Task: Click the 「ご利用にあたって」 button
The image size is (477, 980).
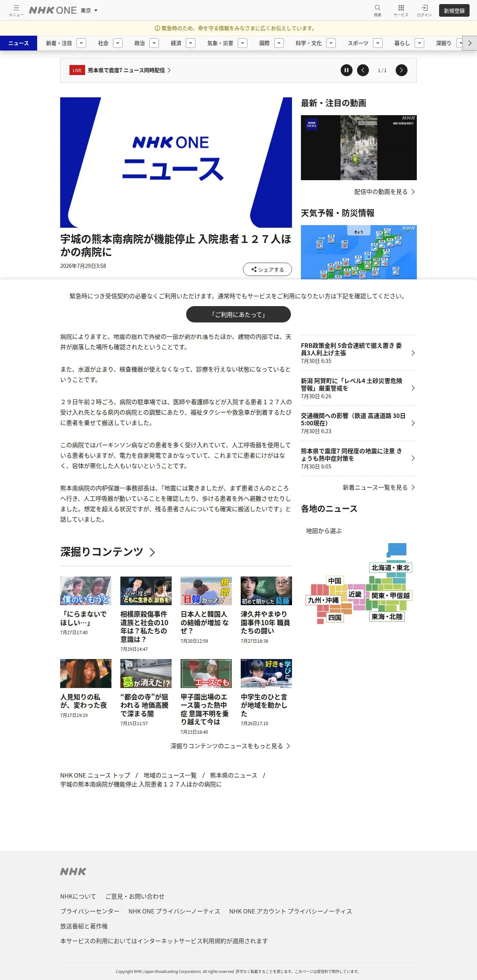Action: coord(238,314)
